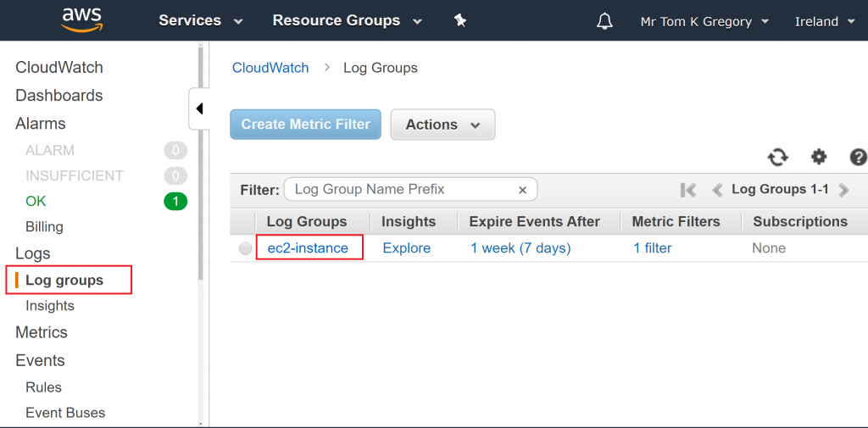Image resolution: width=868 pixels, height=428 pixels.
Task: Click the AWS logo home icon
Action: [81, 20]
